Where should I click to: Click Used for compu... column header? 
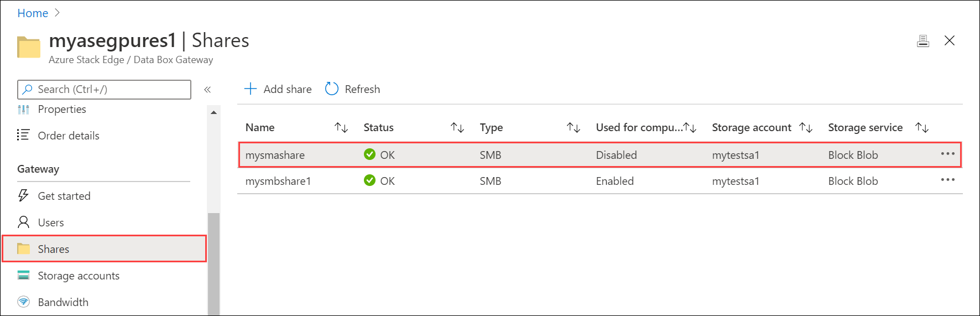[x=639, y=128]
